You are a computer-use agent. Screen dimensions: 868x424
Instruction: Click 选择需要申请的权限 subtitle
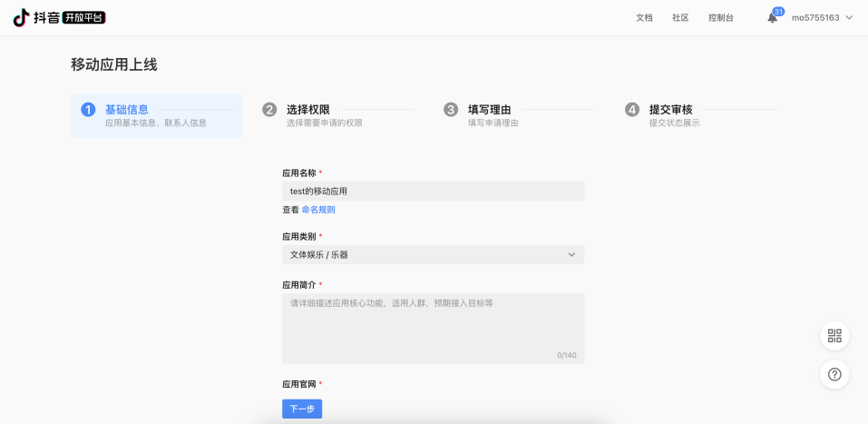click(x=325, y=123)
